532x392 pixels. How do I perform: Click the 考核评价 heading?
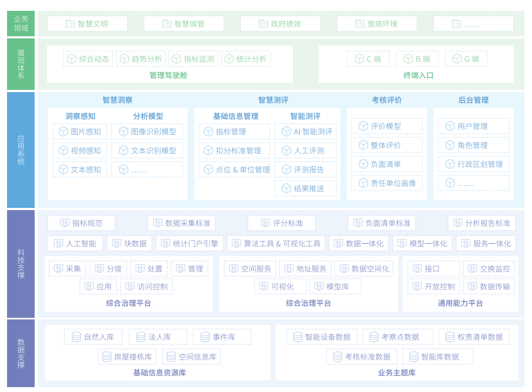(x=387, y=100)
